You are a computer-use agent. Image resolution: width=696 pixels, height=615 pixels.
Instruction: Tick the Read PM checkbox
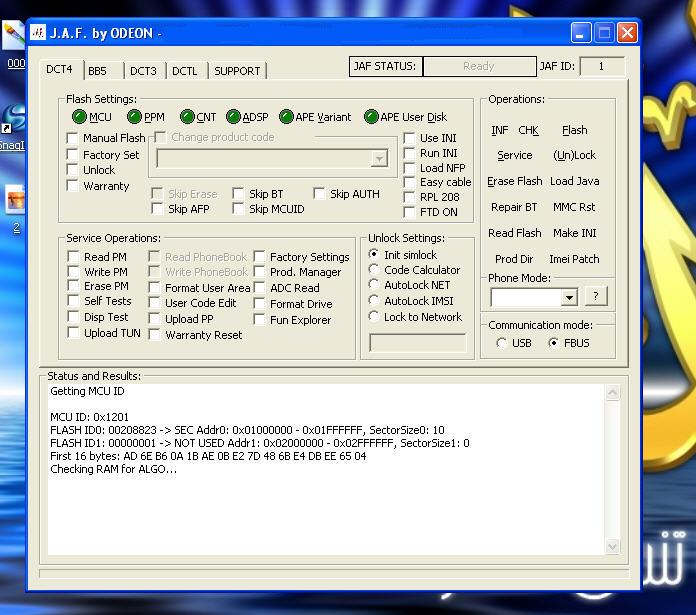[x=73, y=256]
